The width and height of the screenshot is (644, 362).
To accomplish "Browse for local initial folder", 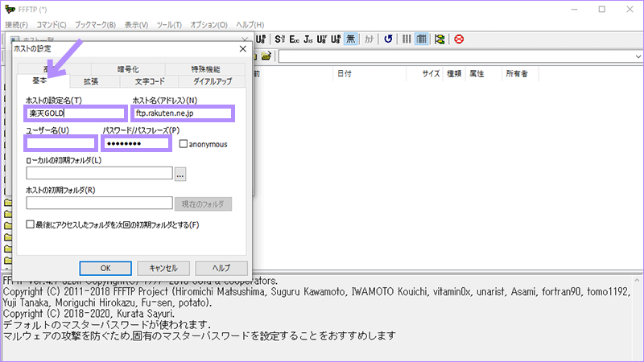I will [180, 173].
